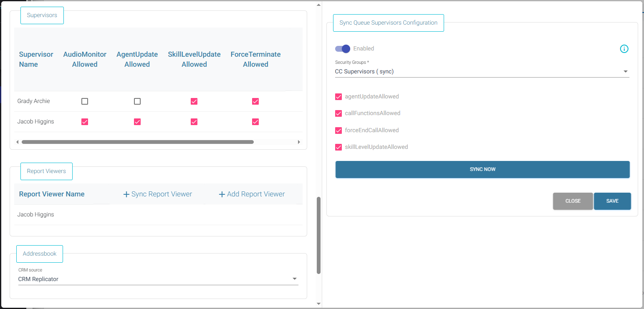Click the SkillLevelUpdate Allowed column header
The image size is (644, 309).
pos(194,59)
